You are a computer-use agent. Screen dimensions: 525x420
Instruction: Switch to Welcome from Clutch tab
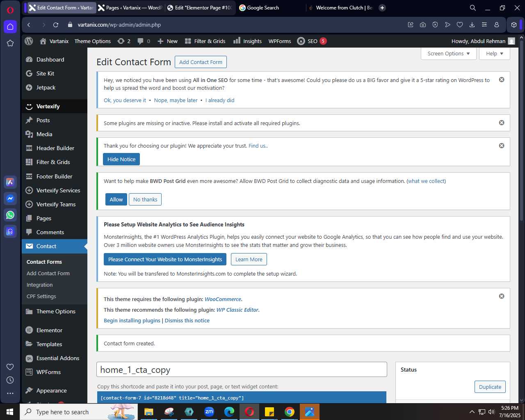click(x=340, y=8)
